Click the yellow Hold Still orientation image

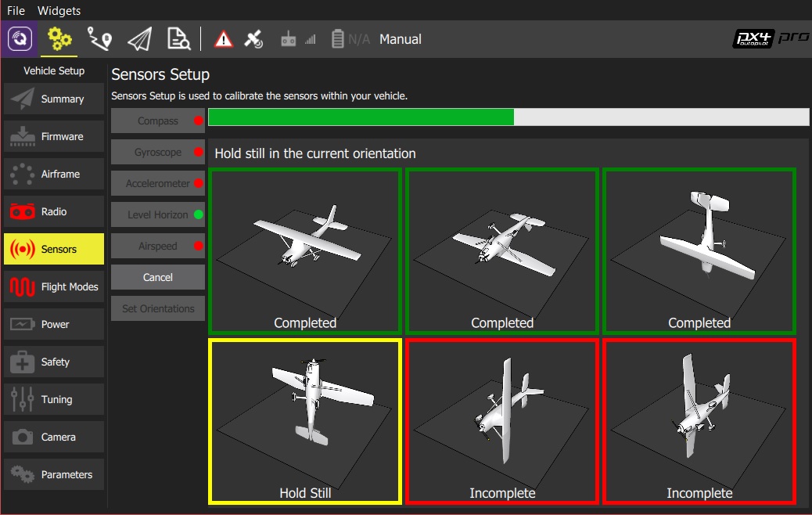[305, 420]
